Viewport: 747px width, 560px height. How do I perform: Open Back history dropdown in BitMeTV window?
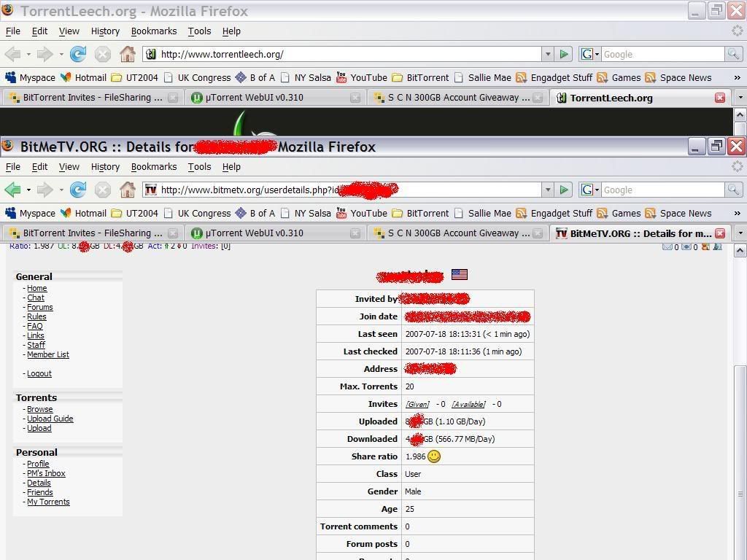click(28, 190)
